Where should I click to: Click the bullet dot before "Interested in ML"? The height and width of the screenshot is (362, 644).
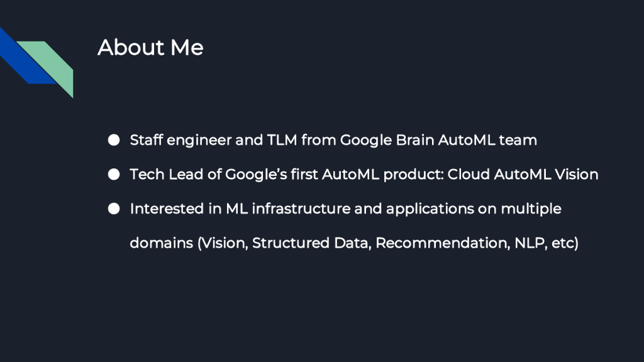tap(114, 209)
